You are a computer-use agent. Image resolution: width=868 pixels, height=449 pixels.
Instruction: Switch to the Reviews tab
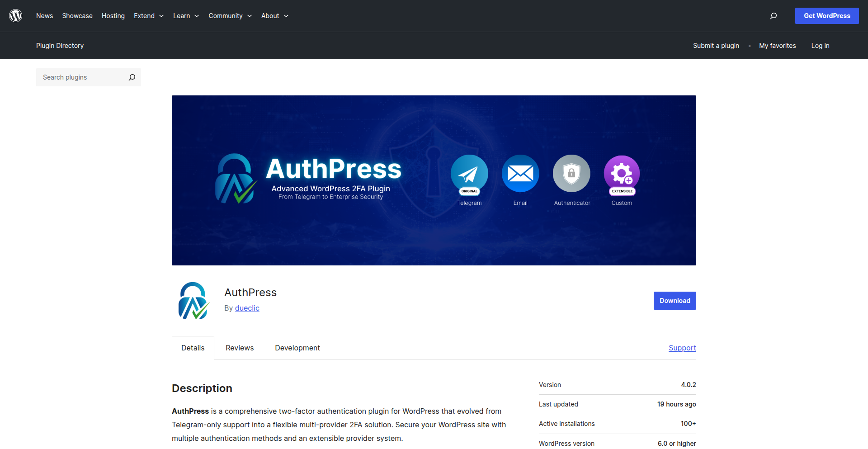240,348
